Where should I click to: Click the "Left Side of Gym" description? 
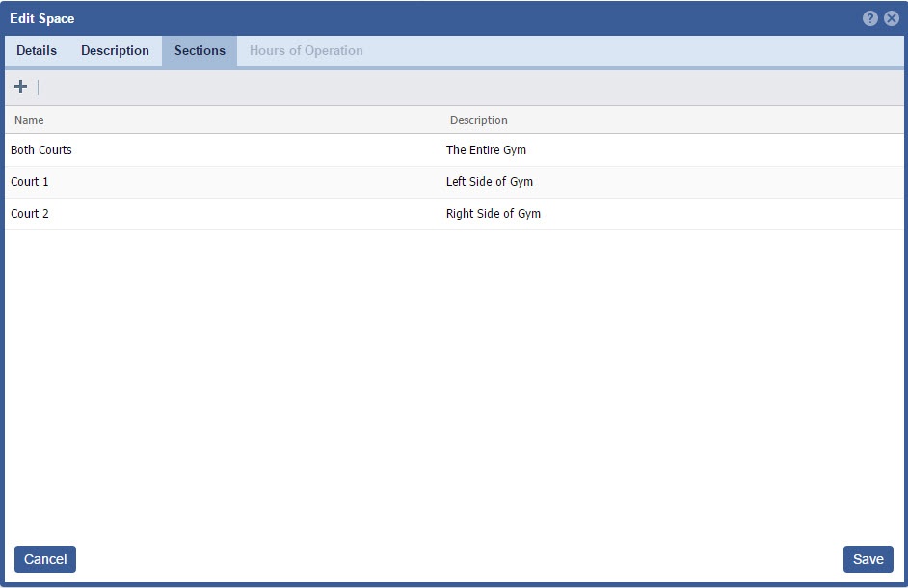pos(489,182)
